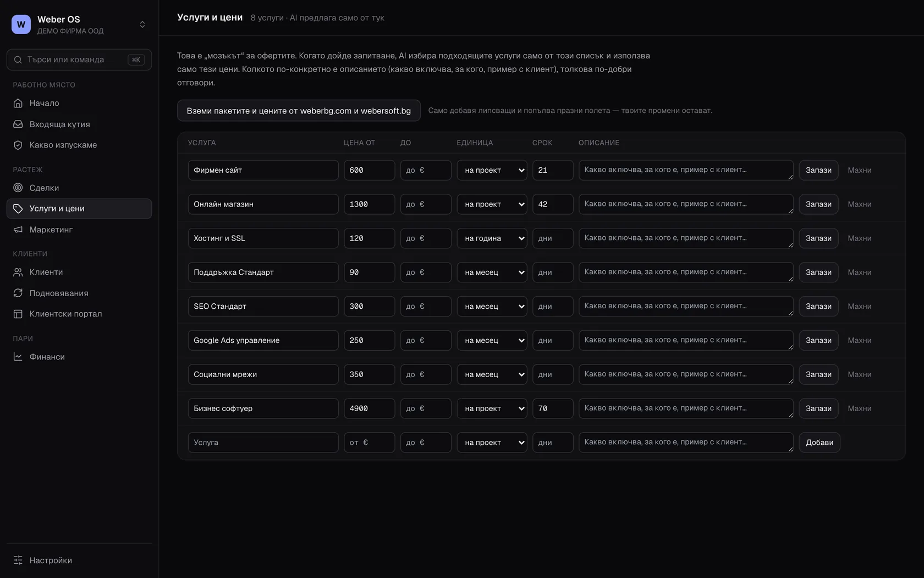The width and height of the screenshot is (924, 578).
Task: Click the Weber OS logo icon
Action: [21, 24]
